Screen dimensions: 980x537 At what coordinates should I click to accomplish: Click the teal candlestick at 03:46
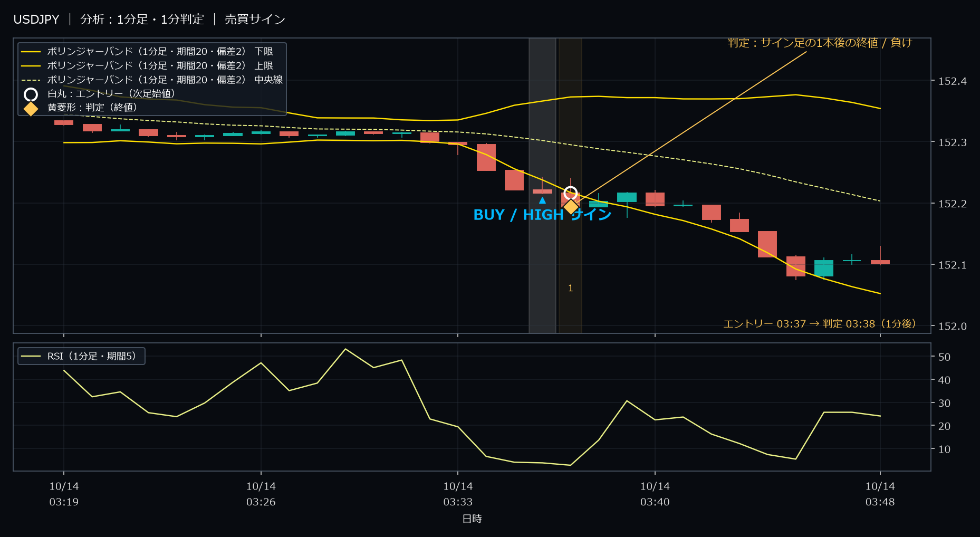824,268
